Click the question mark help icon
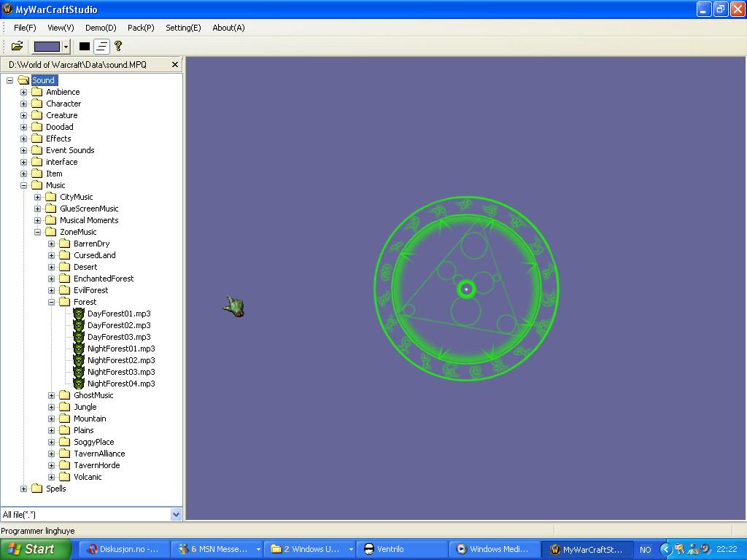 tap(118, 46)
